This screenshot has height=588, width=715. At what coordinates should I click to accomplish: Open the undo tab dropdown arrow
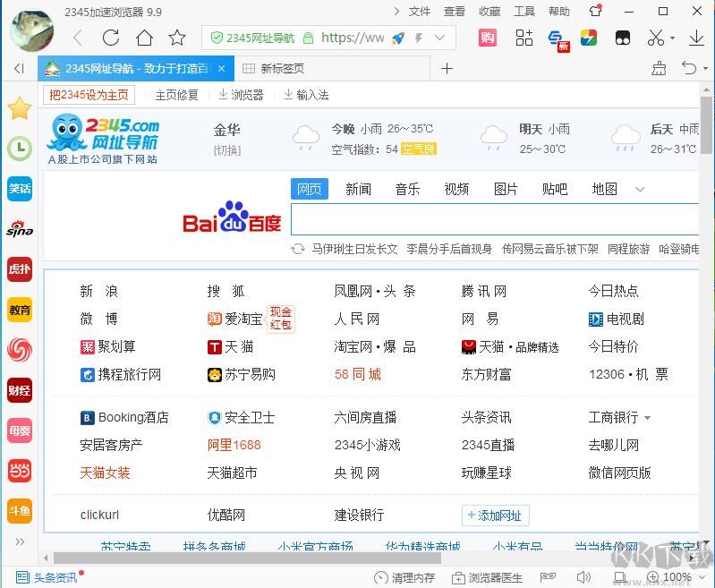coord(705,69)
